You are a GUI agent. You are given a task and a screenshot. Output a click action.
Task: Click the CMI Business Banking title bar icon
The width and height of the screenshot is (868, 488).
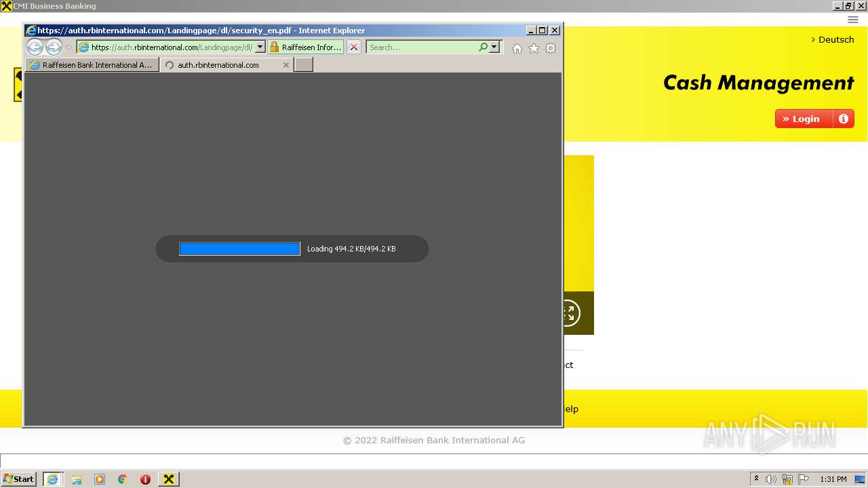point(6,6)
